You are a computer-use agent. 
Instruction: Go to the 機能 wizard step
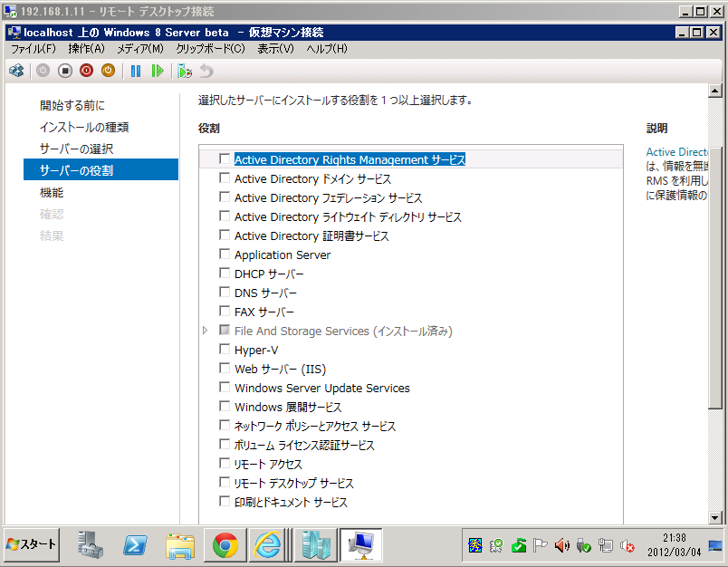[52, 192]
